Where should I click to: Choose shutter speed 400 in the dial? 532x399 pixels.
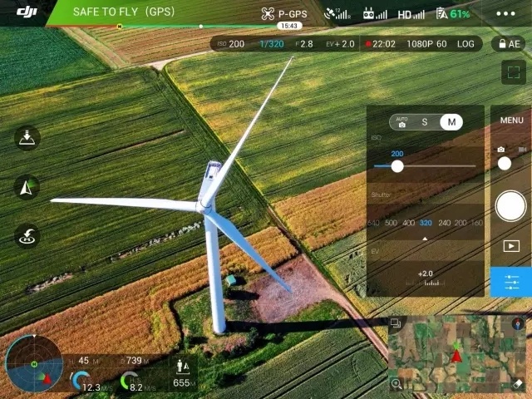click(x=408, y=223)
